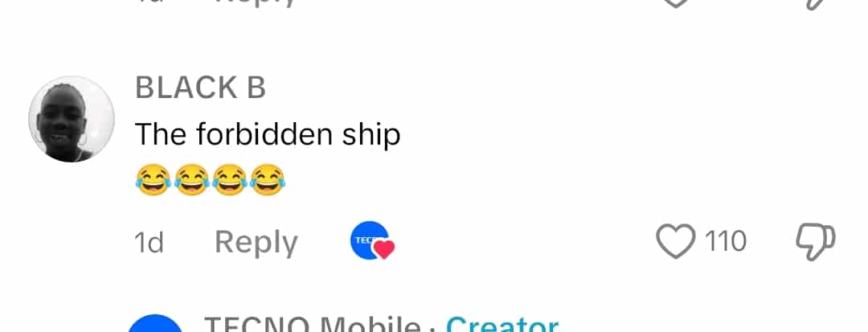Tap the cut-off heart icon of the previous comment
This screenshot has width=868, height=332.
click(x=675, y=2)
